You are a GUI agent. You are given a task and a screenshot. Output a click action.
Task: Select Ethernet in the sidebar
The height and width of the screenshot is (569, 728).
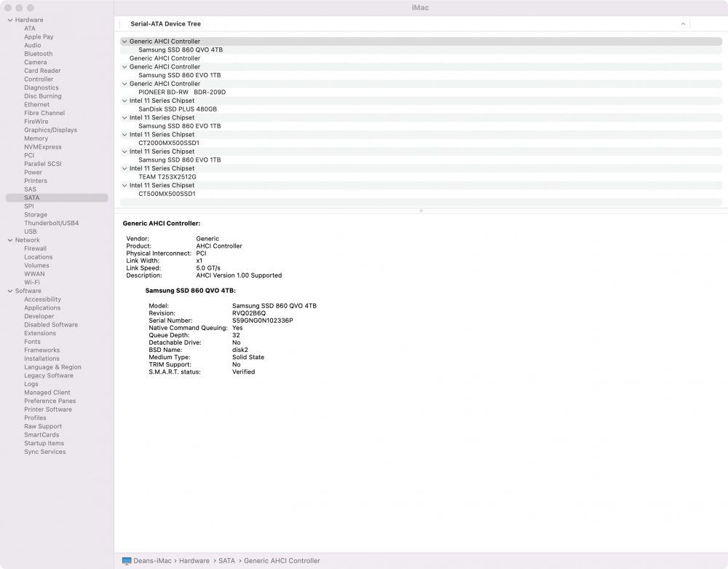36,104
